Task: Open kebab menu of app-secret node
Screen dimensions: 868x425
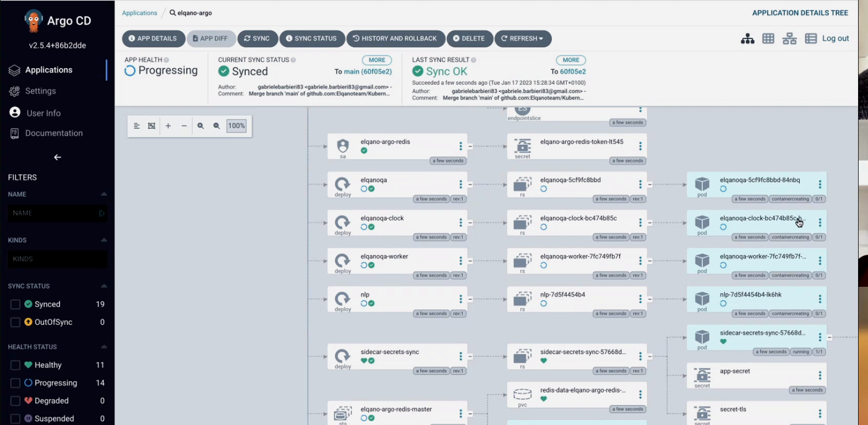Action: click(820, 375)
